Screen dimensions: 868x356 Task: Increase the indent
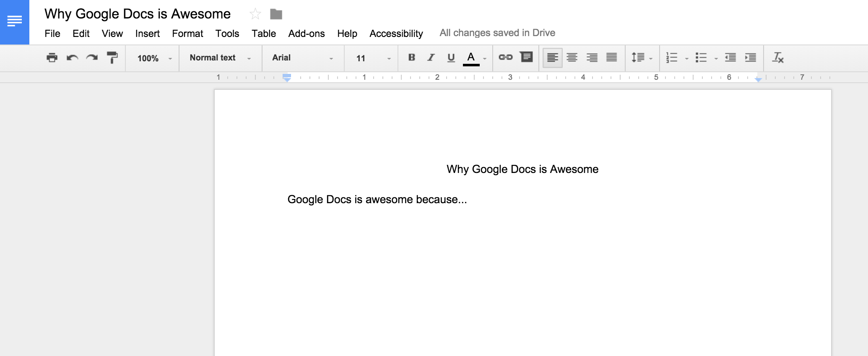751,58
